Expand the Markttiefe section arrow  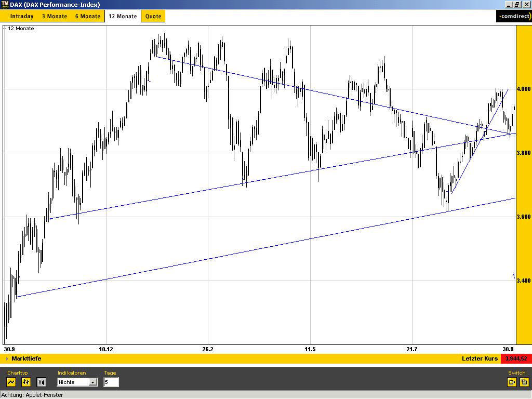tap(7, 358)
